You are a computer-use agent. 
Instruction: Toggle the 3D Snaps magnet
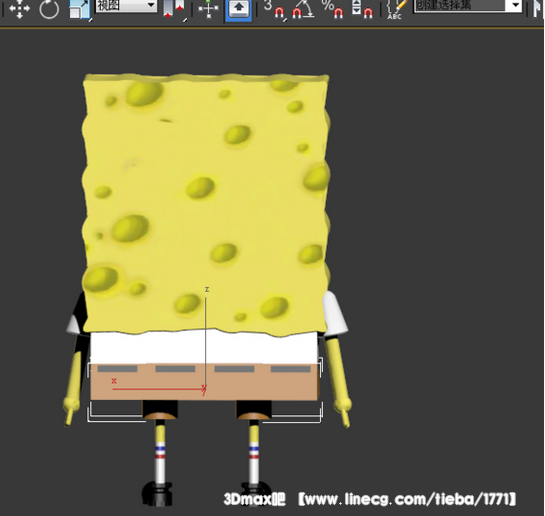pos(274,9)
